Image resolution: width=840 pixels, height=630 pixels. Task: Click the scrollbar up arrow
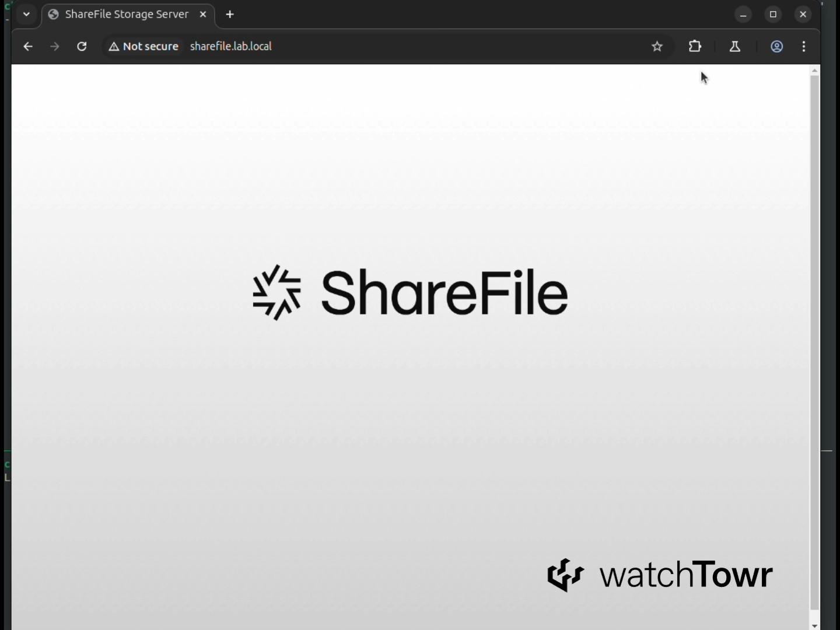click(815, 71)
